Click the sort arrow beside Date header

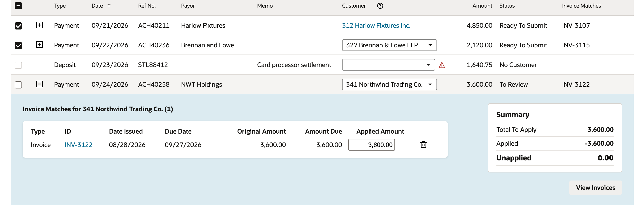109,6
